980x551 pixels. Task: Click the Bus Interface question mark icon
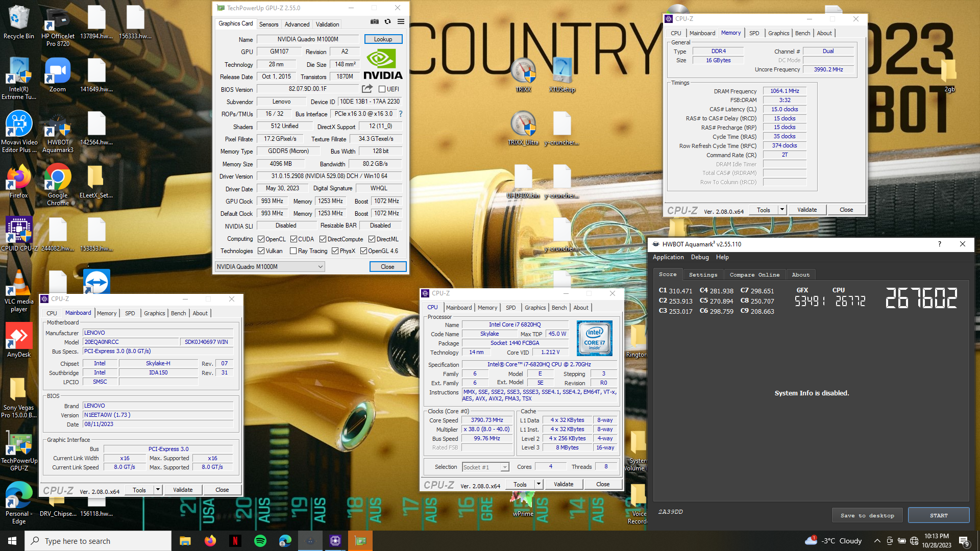point(401,114)
